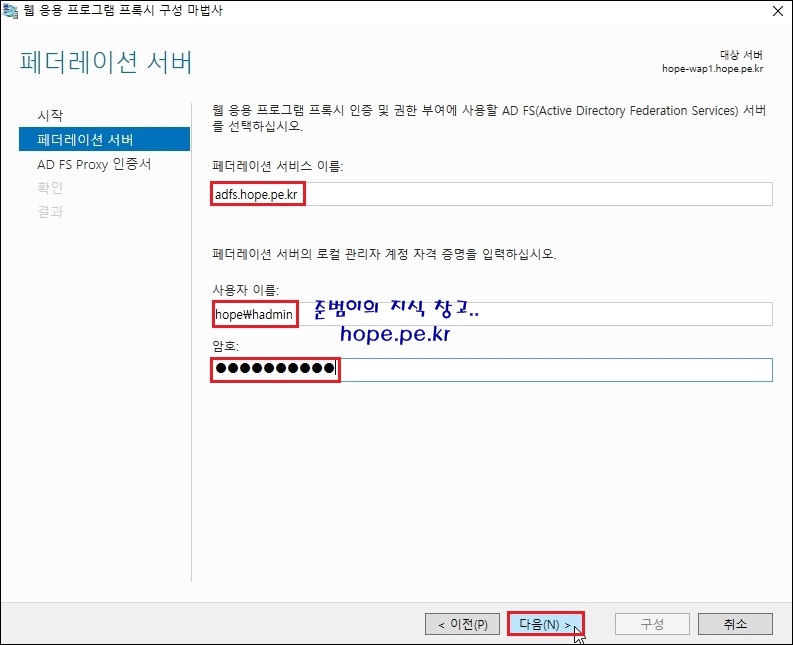Click the hope-wap1.hope.pe.kr target server name
This screenshot has width=793, height=645.
tap(713, 69)
